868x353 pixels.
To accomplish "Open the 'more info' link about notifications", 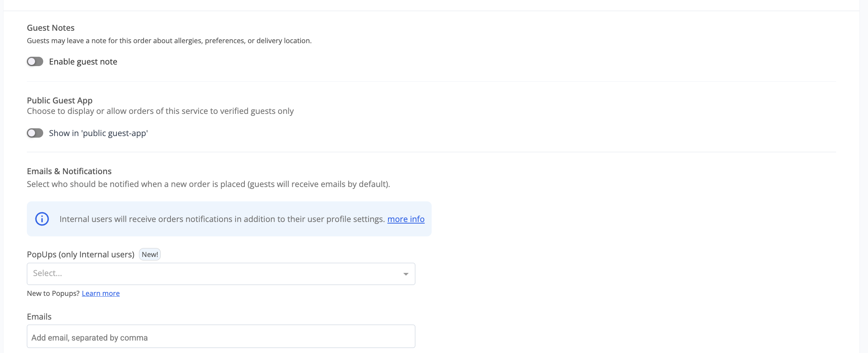I will (406, 219).
